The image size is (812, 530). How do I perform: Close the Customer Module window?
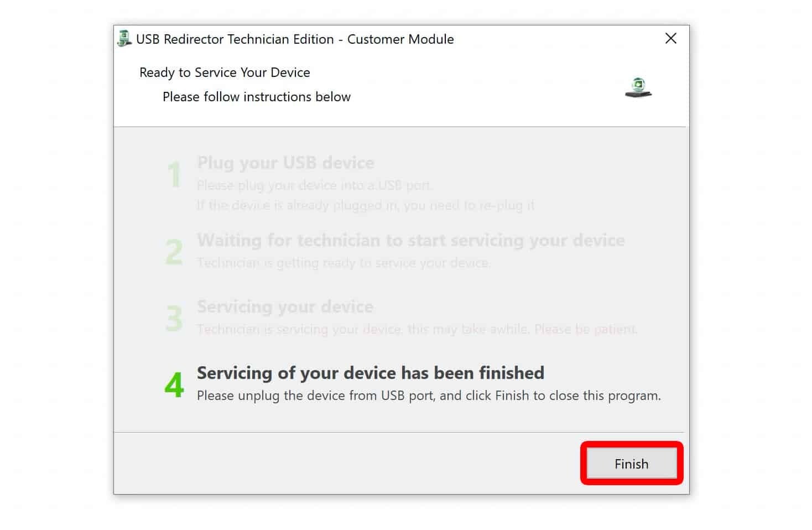(x=670, y=39)
